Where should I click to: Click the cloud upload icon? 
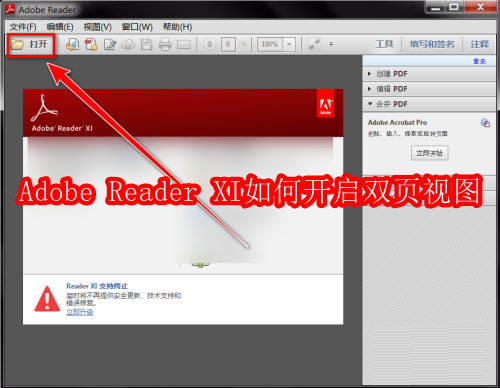point(128,44)
